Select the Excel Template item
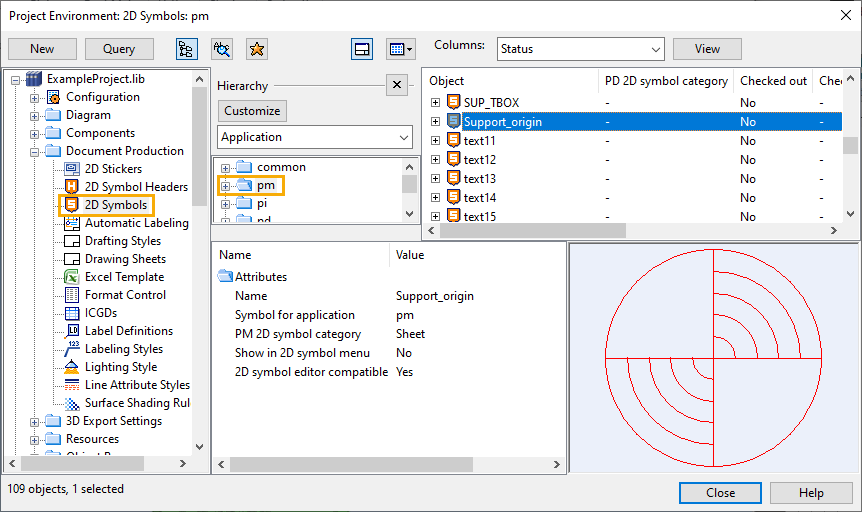Image resolution: width=862 pixels, height=512 pixels. pos(124,277)
